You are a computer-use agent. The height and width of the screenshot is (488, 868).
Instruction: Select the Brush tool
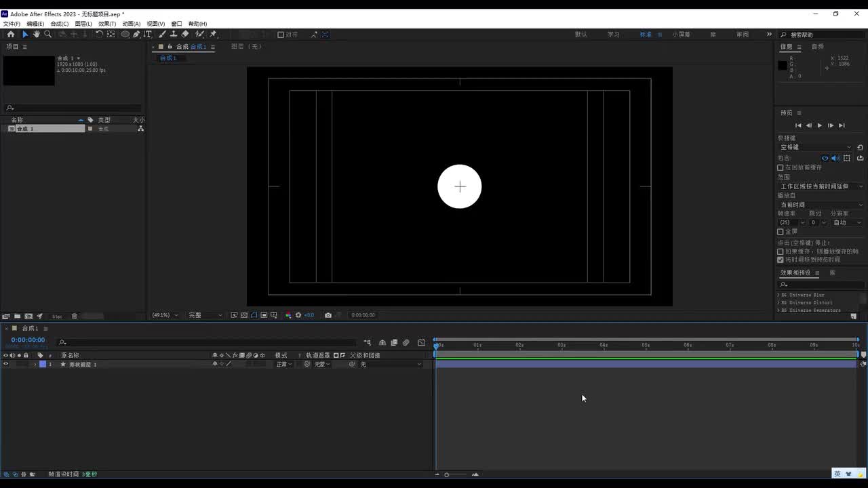(x=162, y=34)
